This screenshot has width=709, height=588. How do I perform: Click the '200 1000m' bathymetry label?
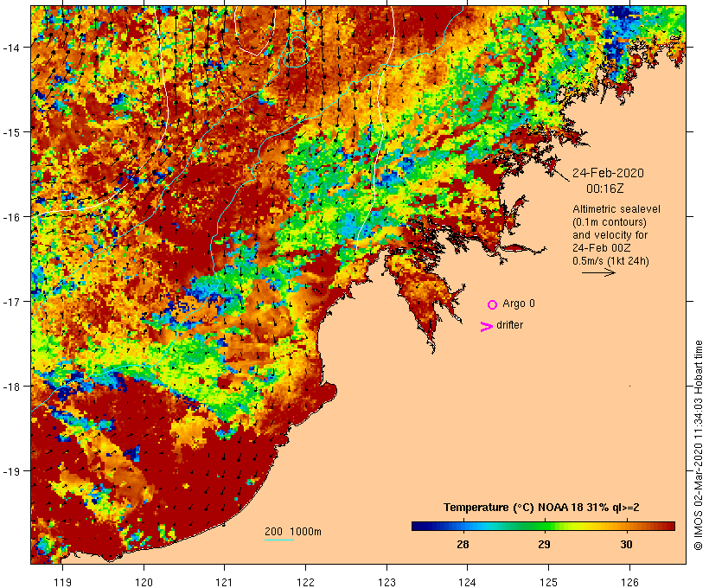click(293, 532)
